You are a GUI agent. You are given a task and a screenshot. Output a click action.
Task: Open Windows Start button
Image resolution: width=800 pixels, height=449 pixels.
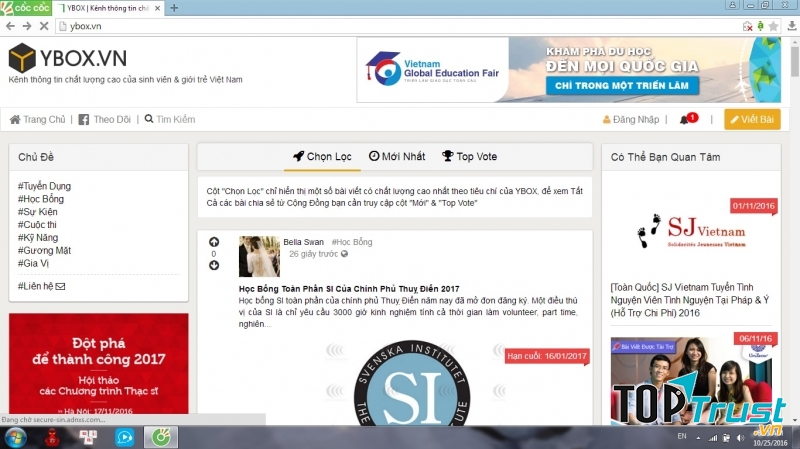point(15,437)
